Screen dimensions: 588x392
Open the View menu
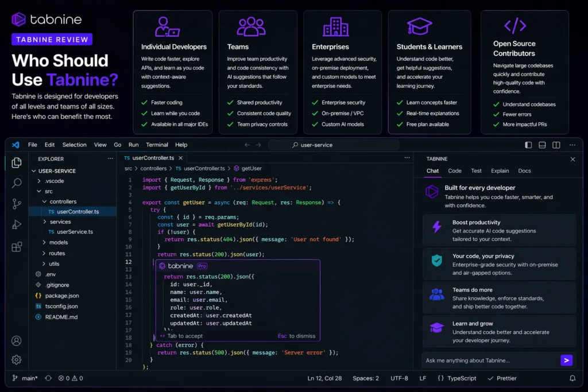point(100,145)
